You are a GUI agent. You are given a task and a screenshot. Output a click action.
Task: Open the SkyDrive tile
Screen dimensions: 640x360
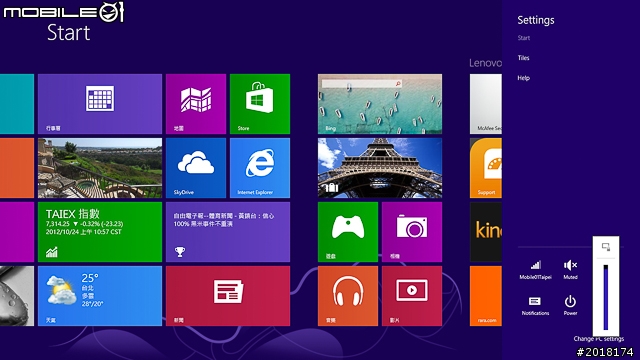(x=196, y=168)
